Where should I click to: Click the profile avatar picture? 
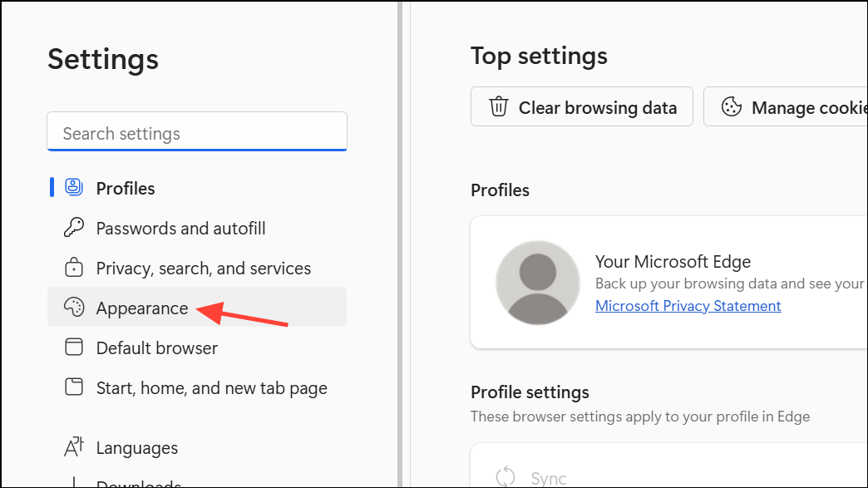pyautogui.click(x=537, y=283)
